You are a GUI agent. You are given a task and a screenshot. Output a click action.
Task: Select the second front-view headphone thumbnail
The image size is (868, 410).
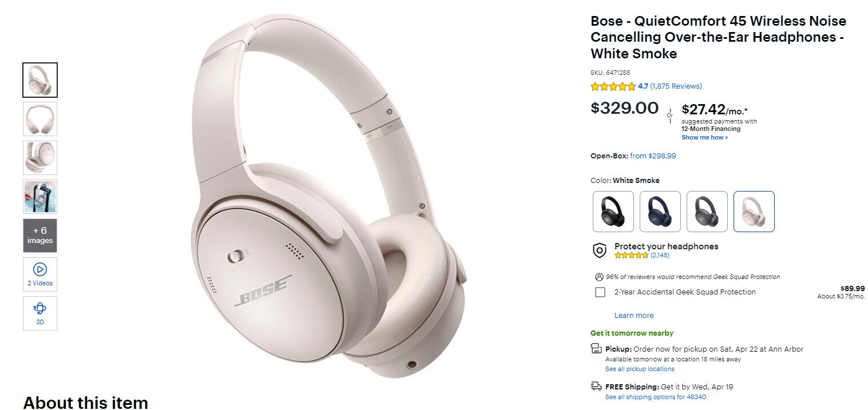pyautogui.click(x=40, y=119)
